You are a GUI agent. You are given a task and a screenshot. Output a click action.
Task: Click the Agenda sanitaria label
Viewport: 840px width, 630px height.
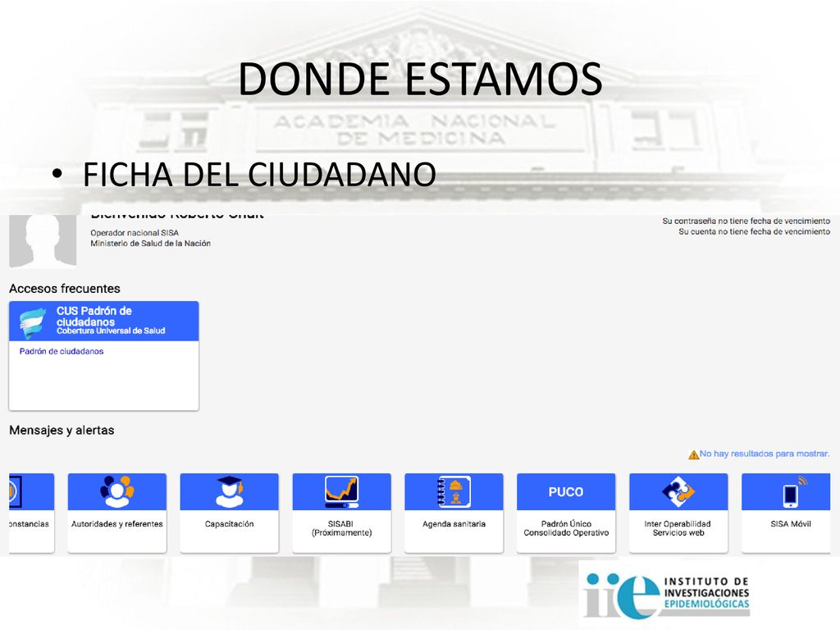(454, 524)
